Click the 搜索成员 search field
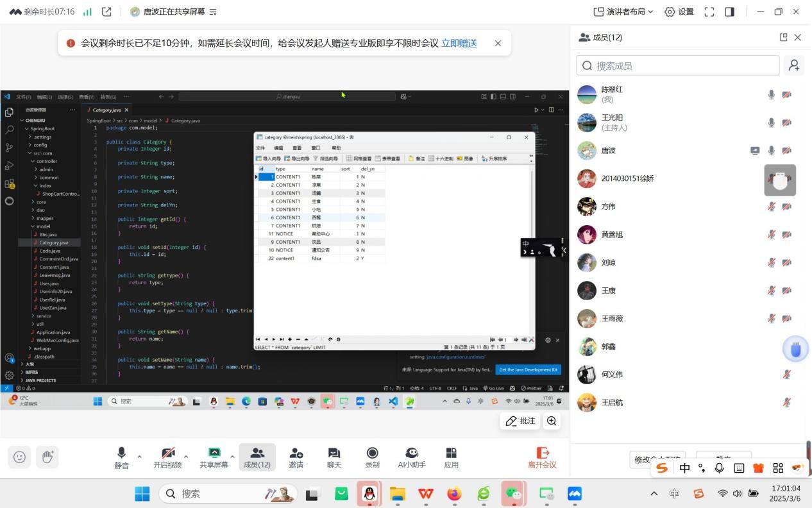 coord(677,65)
